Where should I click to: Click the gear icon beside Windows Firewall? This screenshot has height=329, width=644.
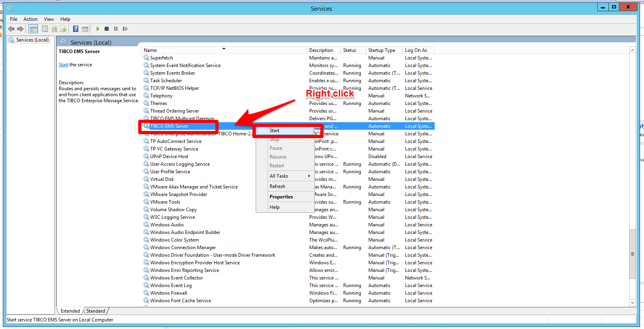[146, 293]
